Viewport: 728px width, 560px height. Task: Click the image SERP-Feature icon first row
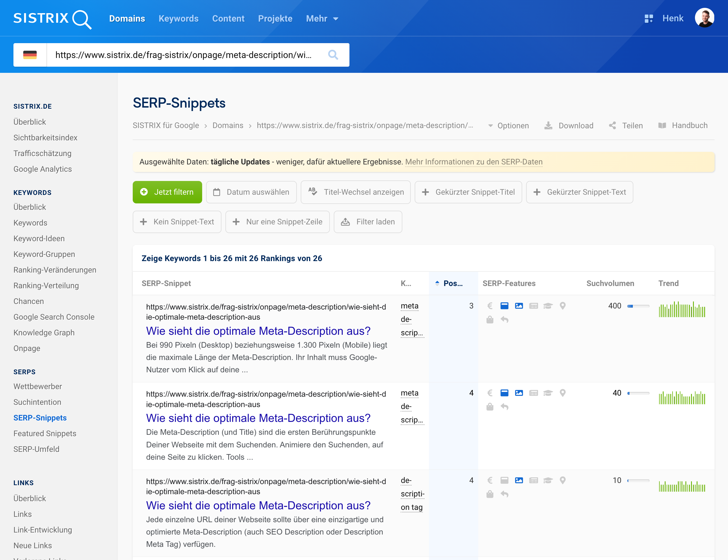point(519,306)
